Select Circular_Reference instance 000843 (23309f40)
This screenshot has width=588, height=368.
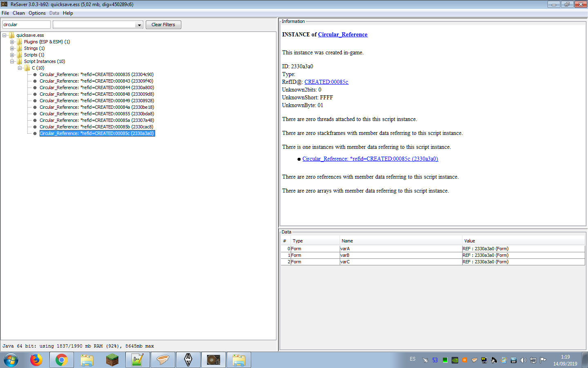point(96,81)
